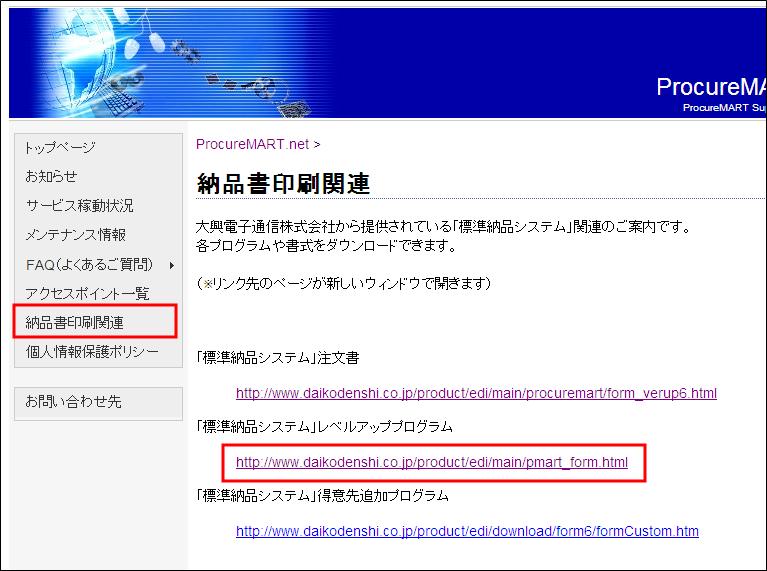Image resolution: width=767 pixels, height=571 pixels.
Task: Click the ProcureMART logo in the banner
Action: click(711, 88)
